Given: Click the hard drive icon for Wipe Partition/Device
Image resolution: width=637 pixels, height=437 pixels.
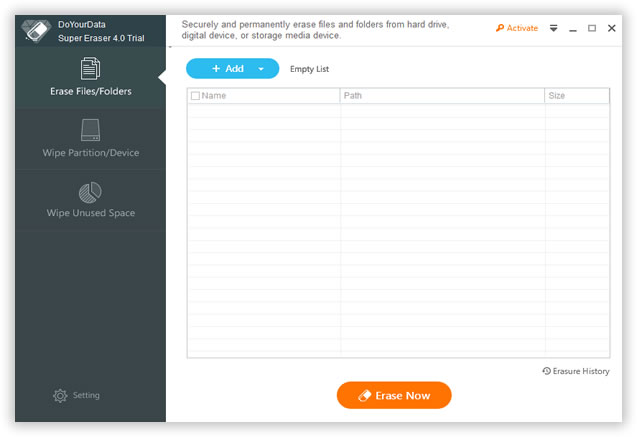Looking at the screenshot, I should [x=90, y=130].
